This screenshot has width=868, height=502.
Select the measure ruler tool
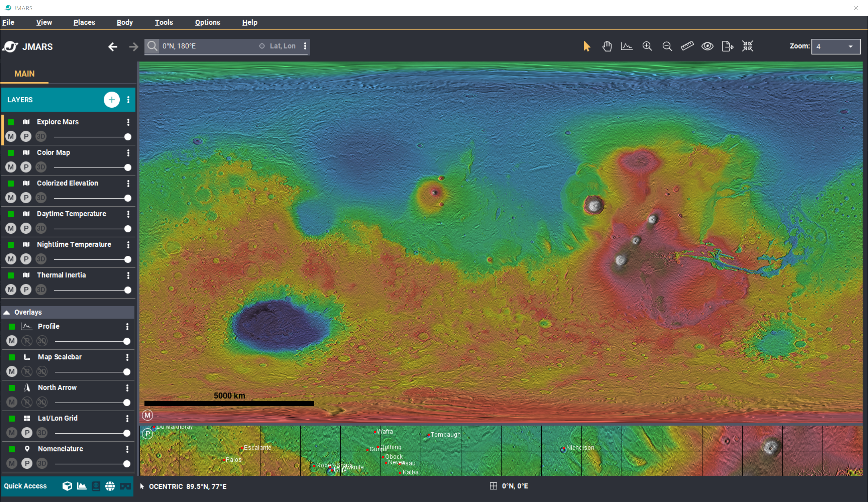click(x=687, y=46)
